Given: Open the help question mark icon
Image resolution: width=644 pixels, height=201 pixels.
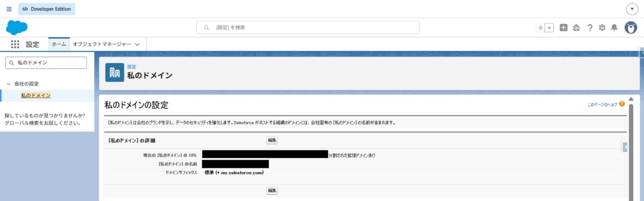Looking at the screenshot, I should click(x=590, y=28).
